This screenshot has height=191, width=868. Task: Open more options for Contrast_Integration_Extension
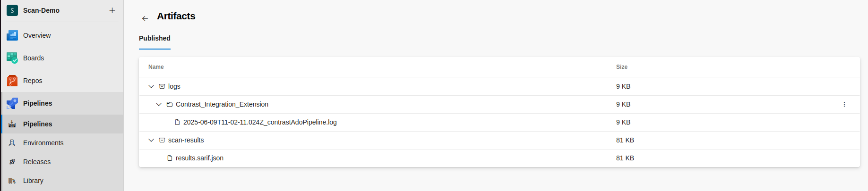[x=844, y=104]
